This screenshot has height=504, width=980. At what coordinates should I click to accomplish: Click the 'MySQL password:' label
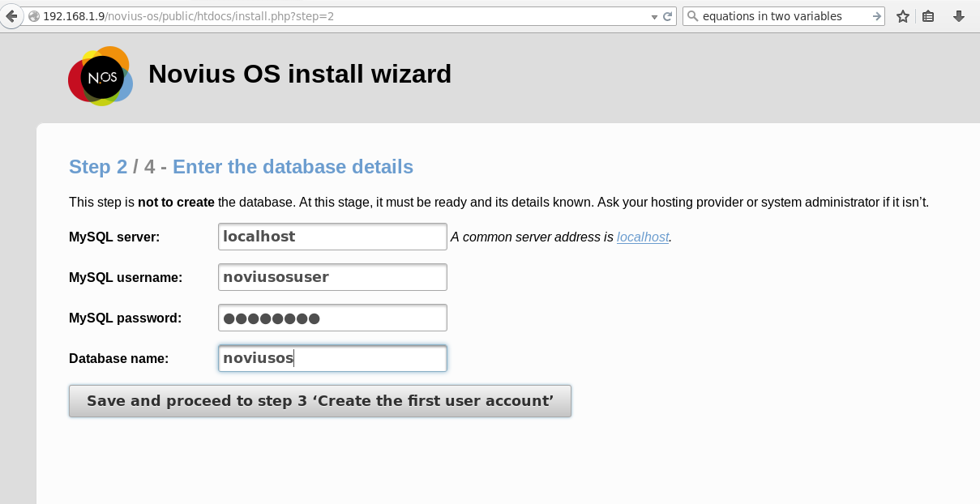[125, 318]
